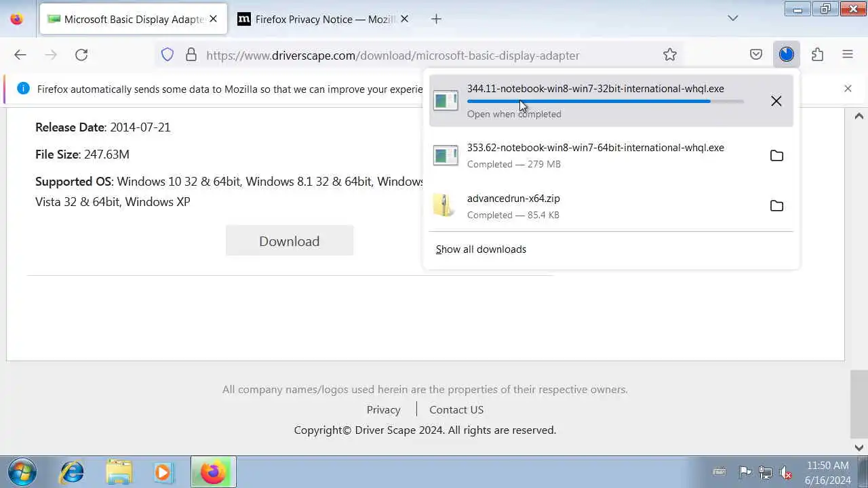Click the vertical scrollbar thumb
The width and height of the screenshot is (868, 488).
pyautogui.click(x=859, y=405)
